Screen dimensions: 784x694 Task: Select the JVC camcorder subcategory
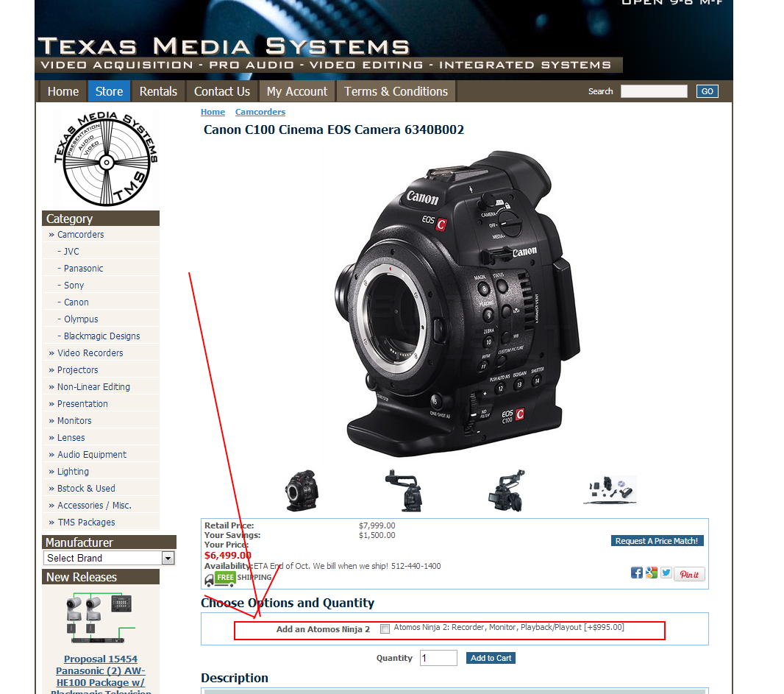[71, 252]
